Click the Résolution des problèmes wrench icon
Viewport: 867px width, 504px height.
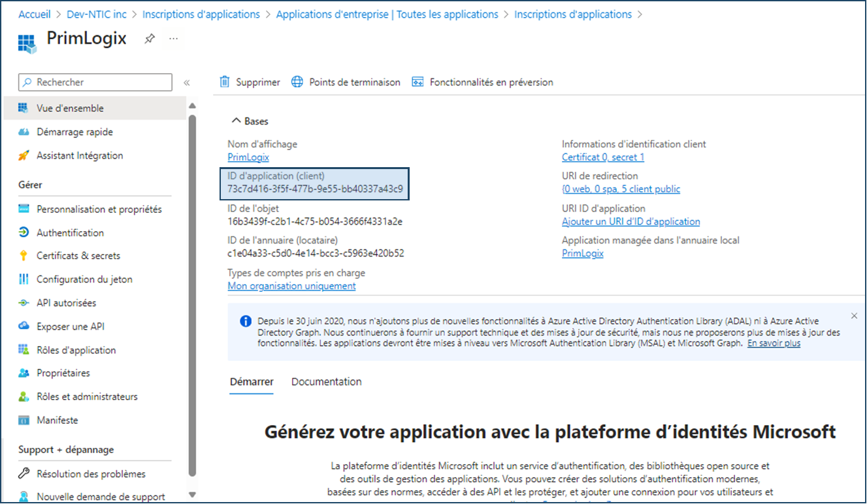24,474
